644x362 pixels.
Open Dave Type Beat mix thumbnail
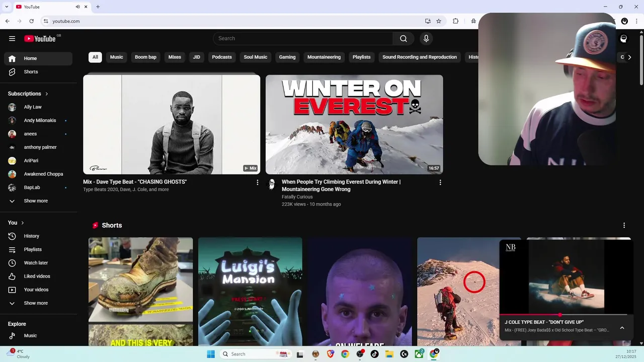click(172, 124)
